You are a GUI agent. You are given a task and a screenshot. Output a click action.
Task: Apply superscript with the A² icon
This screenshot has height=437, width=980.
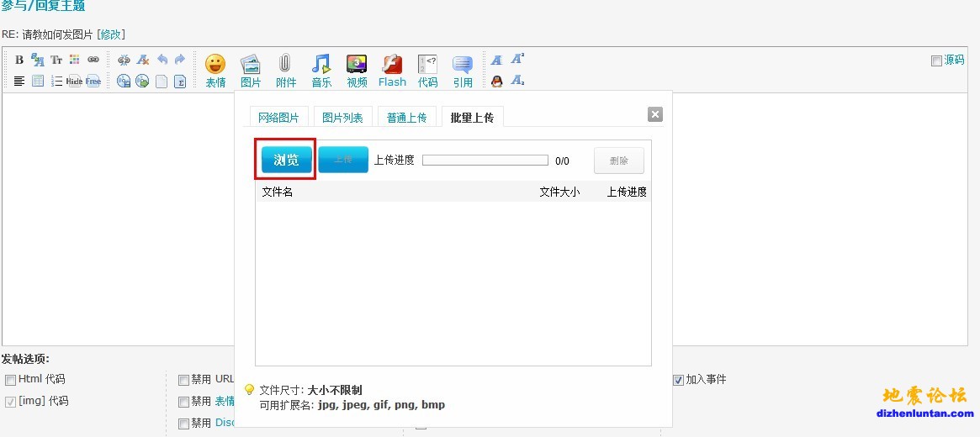click(x=516, y=60)
